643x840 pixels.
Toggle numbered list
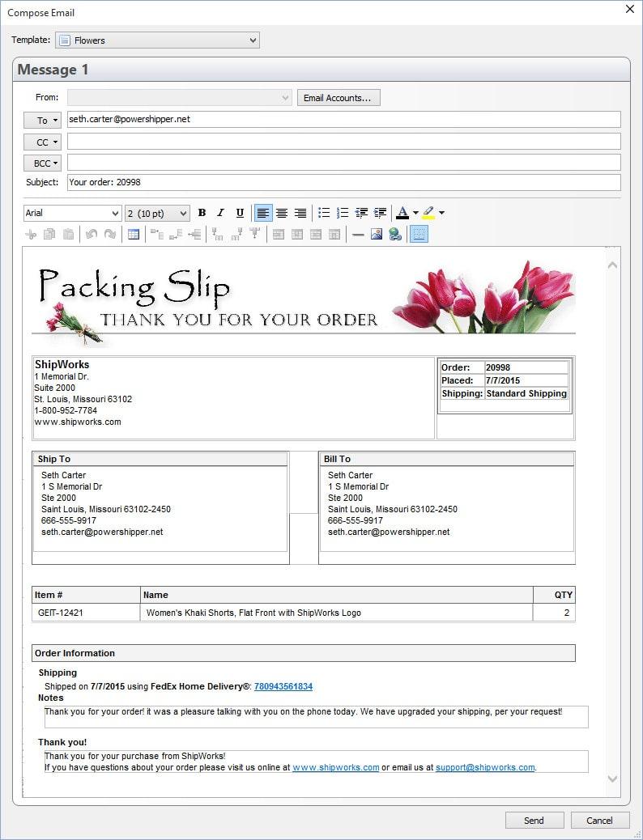pos(342,213)
